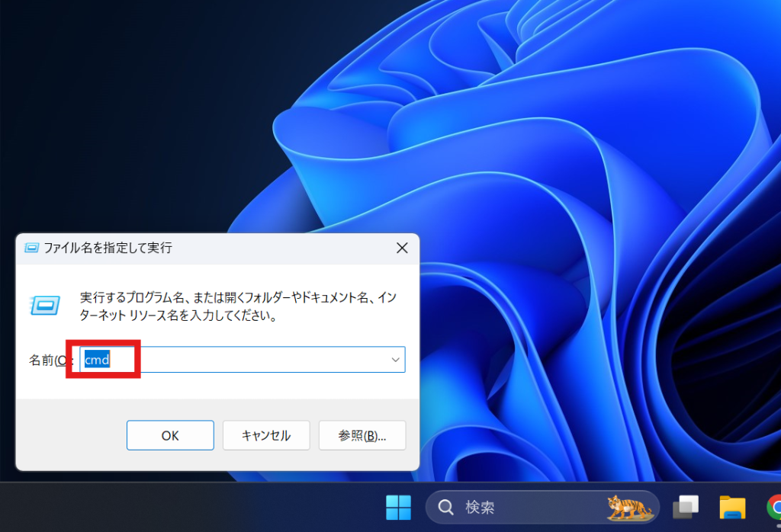This screenshot has height=532, width=781.
Task: Click the OK button in Run dialog
Action: point(170,435)
